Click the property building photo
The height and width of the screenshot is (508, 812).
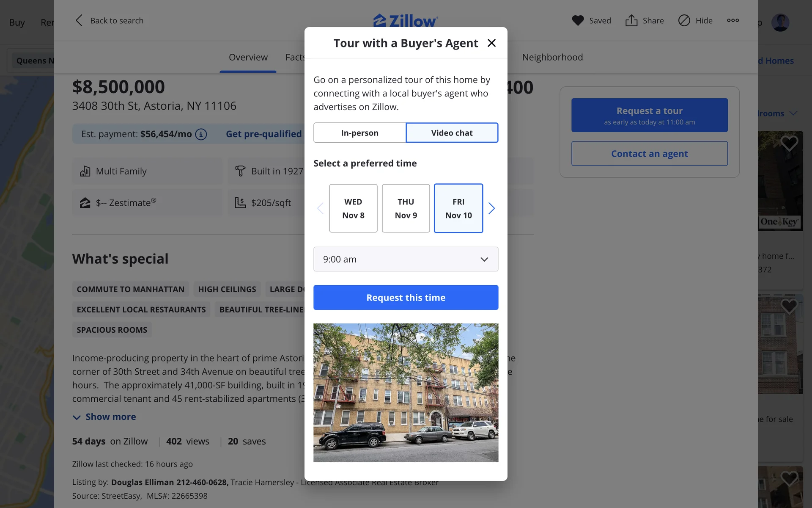(x=406, y=392)
